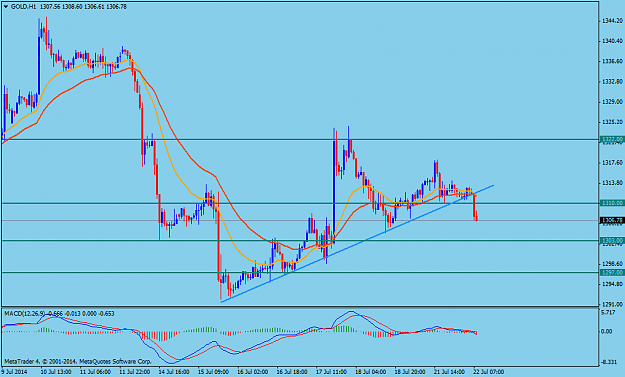Click the 18 Jul 20:00 time label
625x377 pixels.
(x=410, y=372)
